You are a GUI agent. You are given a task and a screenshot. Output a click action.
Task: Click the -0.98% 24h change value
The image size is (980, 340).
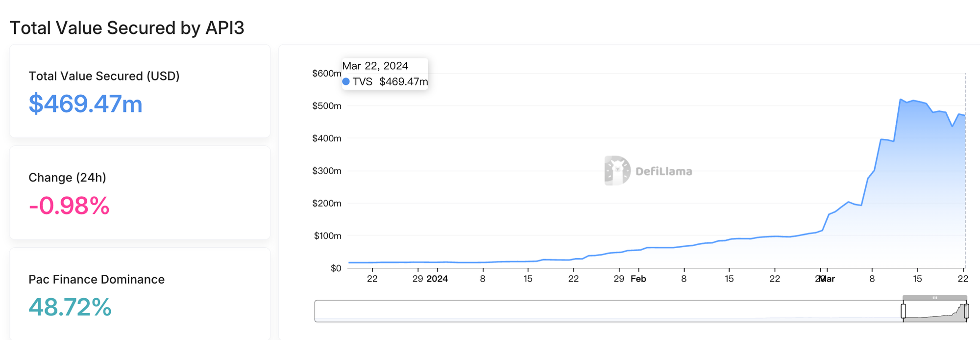click(69, 206)
